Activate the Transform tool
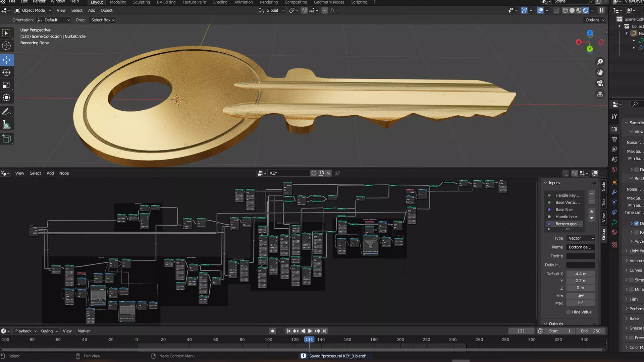This screenshot has height=362, width=644. (6, 98)
